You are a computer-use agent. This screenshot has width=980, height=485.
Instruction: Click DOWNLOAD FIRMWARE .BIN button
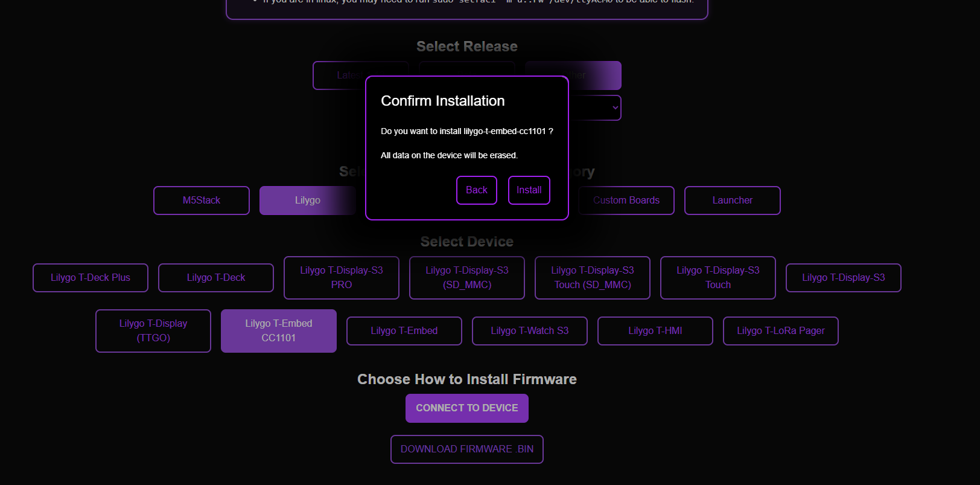[467, 449]
